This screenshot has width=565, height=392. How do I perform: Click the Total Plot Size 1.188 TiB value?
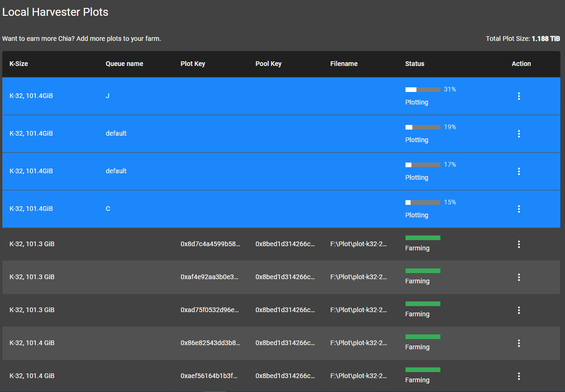pyautogui.click(x=547, y=39)
